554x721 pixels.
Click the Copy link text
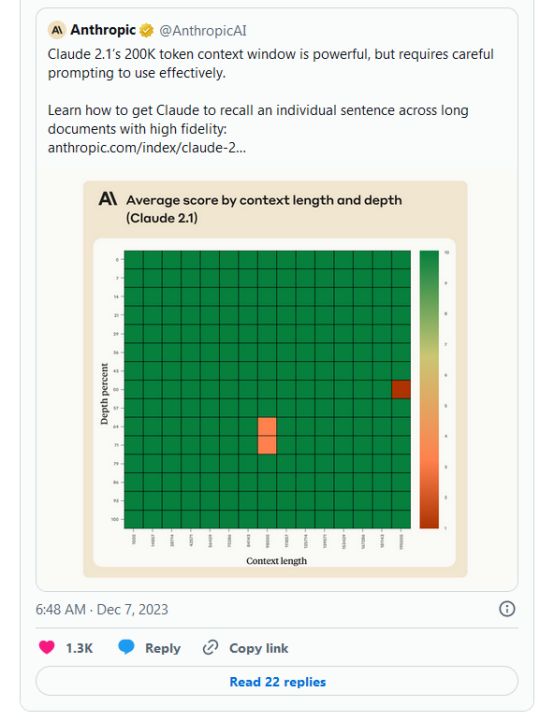tap(259, 648)
